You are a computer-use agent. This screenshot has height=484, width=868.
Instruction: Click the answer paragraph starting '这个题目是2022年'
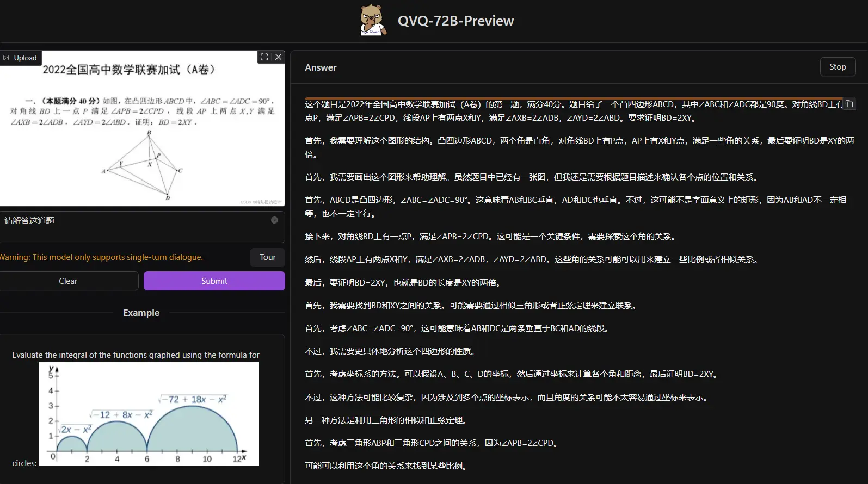pos(574,111)
